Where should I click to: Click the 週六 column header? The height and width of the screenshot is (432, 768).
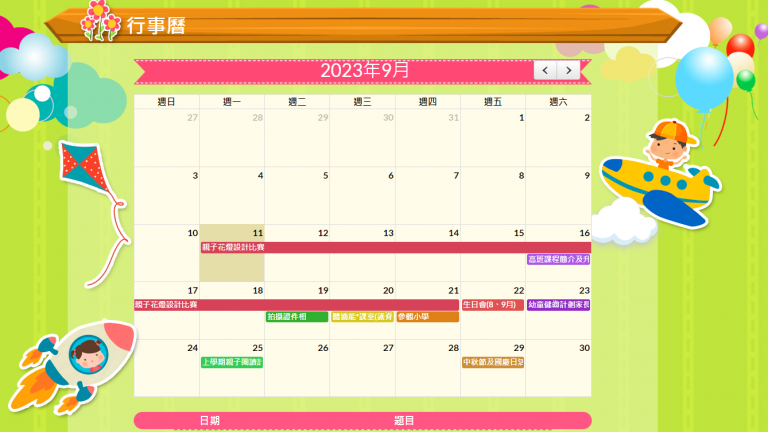[558, 101]
